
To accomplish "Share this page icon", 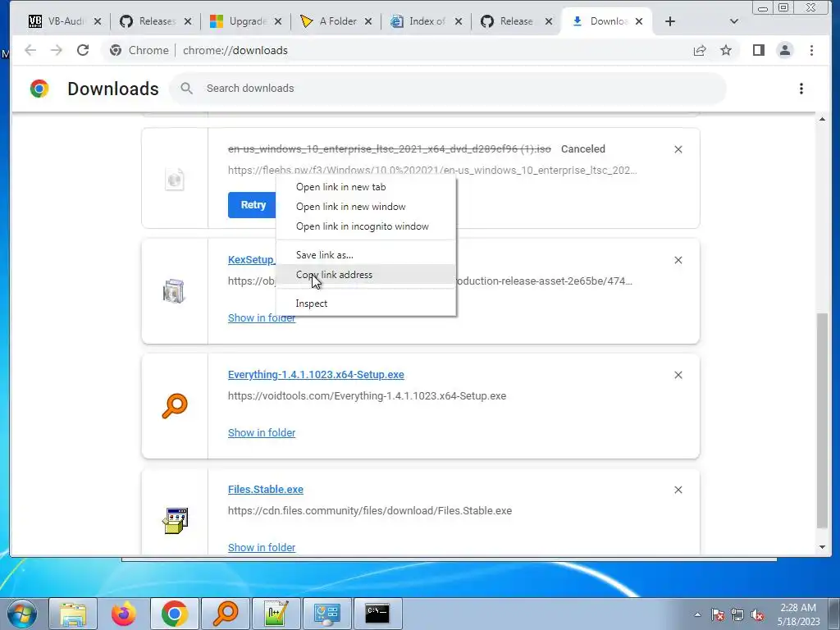I will pyautogui.click(x=700, y=50).
